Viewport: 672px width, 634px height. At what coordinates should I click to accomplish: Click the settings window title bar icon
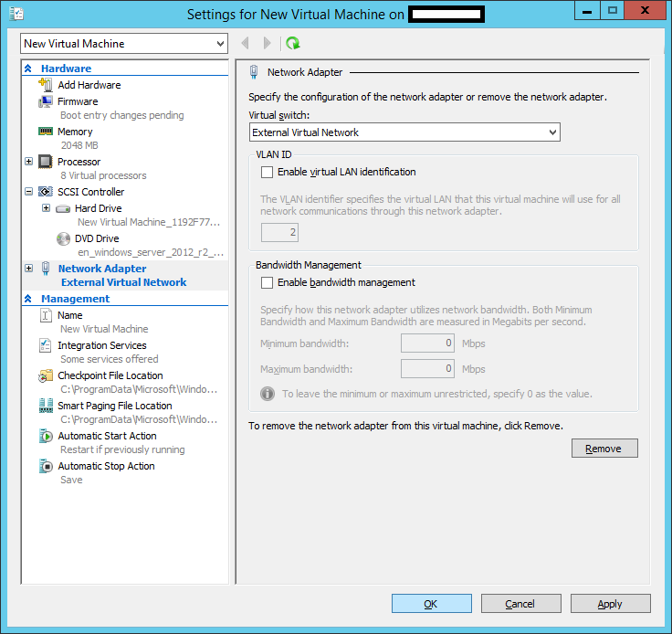(16, 14)
